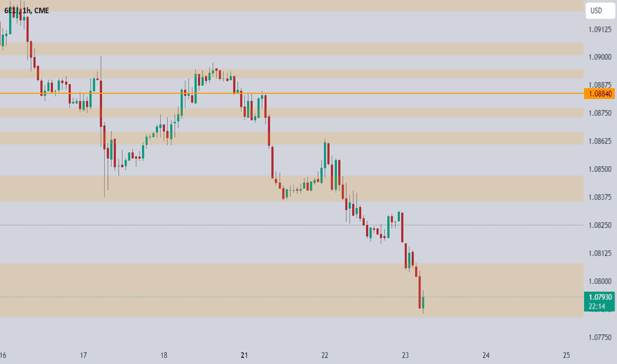Screen dimensions: 617x364
Task: Select the tall red candle after date 17
Action: 101,103
